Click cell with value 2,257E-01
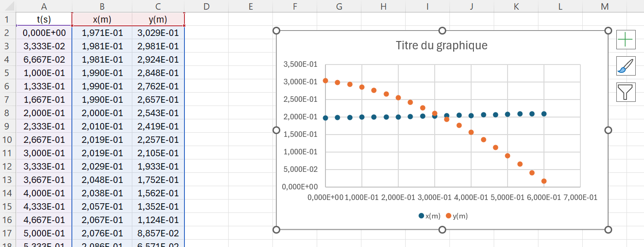Viewport: 644px width, 247px height. 158,140
